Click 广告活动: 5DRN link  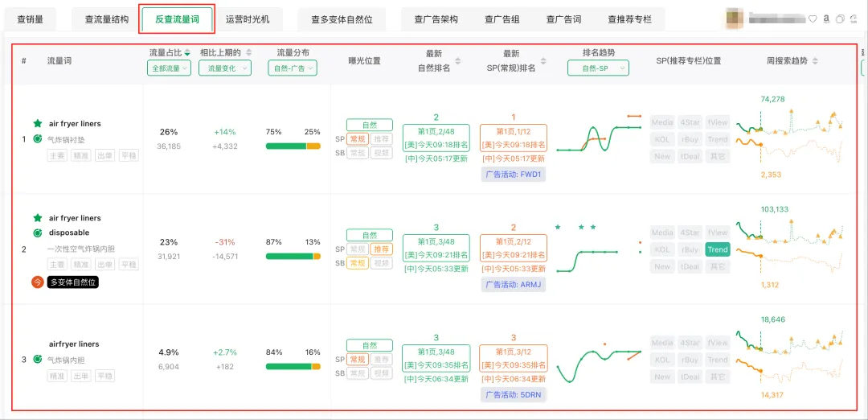pyautogui.click(x=514, y=394)
